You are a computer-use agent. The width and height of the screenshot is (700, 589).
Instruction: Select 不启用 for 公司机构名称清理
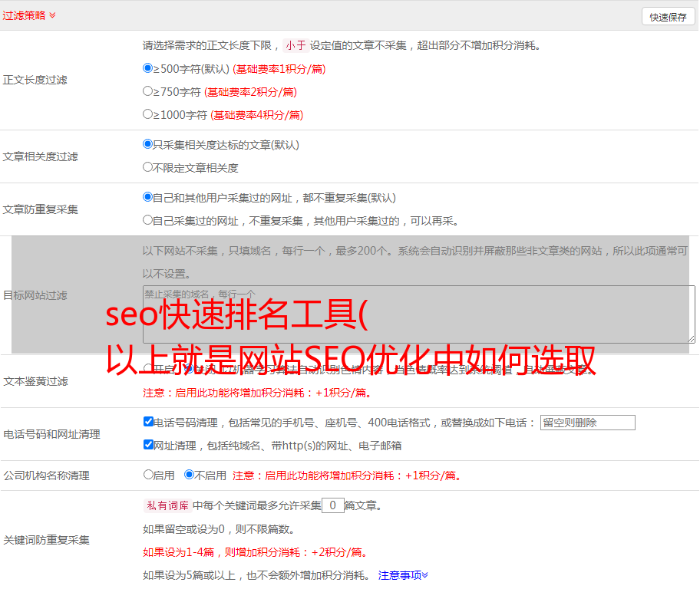click(x=190, y=475)
